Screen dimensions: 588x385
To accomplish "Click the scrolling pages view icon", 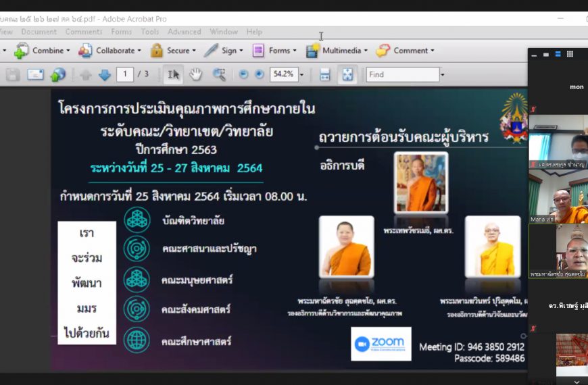I will (x=324, y=74).
